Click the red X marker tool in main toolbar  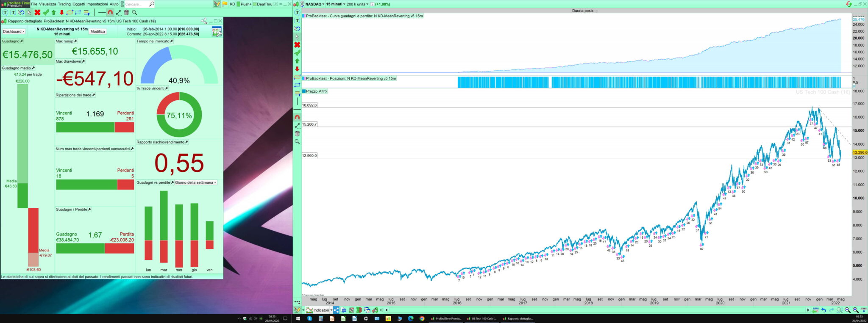(x=37, y=13)
